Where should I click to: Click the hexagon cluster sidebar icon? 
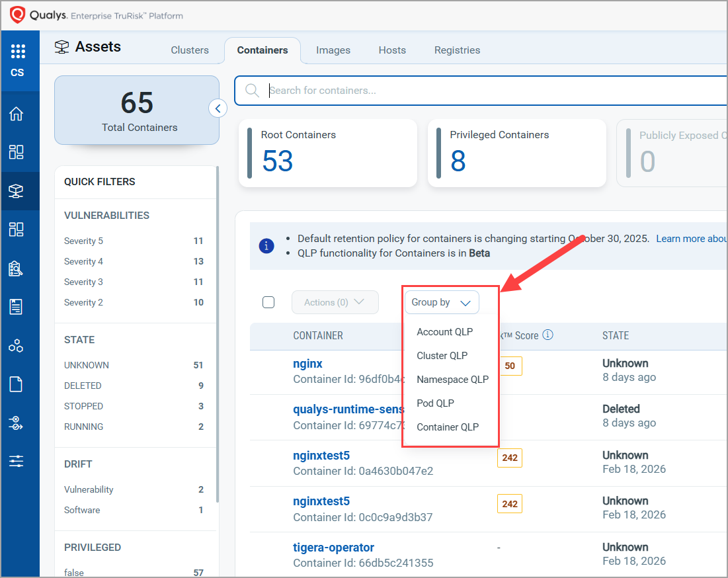point(17,346)
